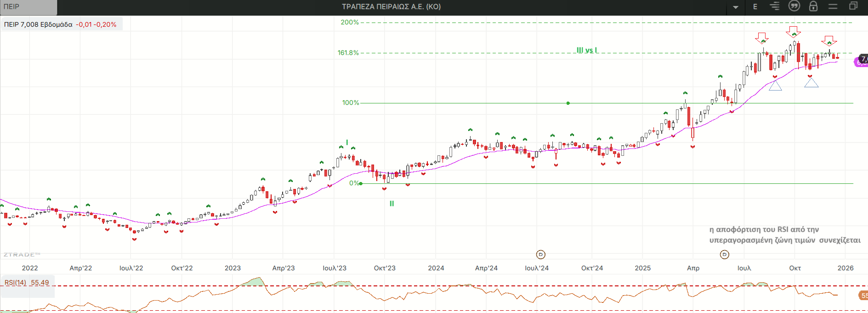Select the 'III vs I' text annotation
868x313 pixels.
[x=587, y=50]
